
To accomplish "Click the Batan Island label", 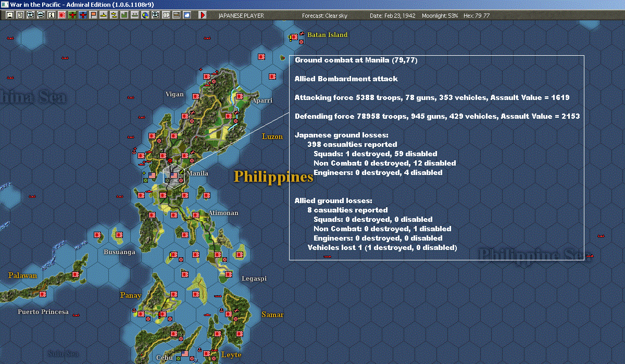I will (327, 35).
